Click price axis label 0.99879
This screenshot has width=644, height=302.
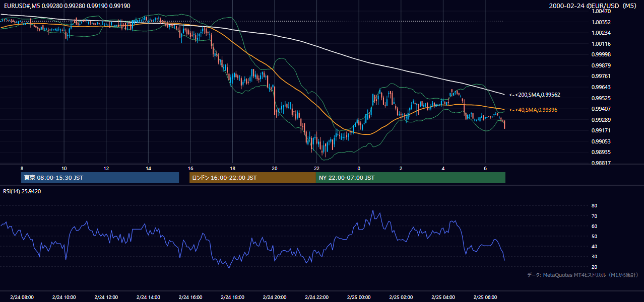[602, 65]
